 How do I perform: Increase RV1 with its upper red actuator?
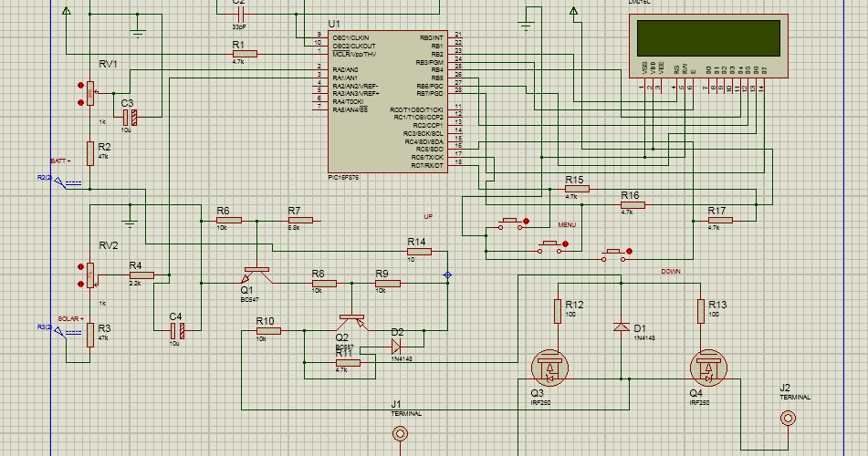(81, 85)
